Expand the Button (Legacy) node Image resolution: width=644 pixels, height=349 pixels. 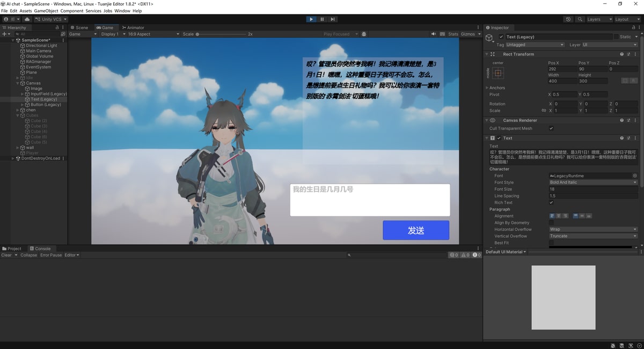click(22, 105)
